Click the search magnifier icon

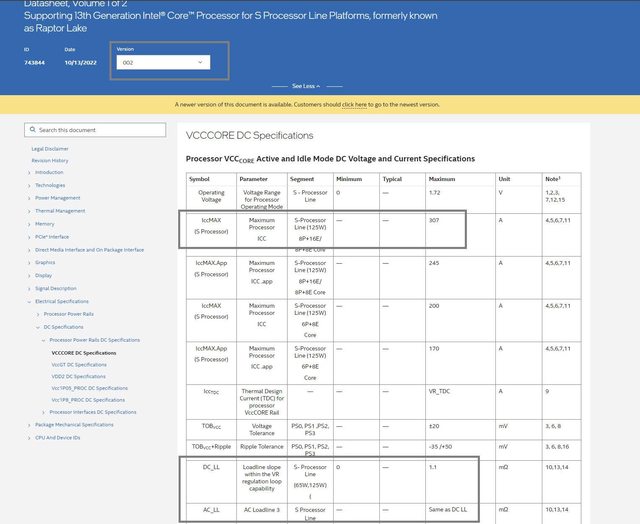pyautogui.click(x=33, y=130)
